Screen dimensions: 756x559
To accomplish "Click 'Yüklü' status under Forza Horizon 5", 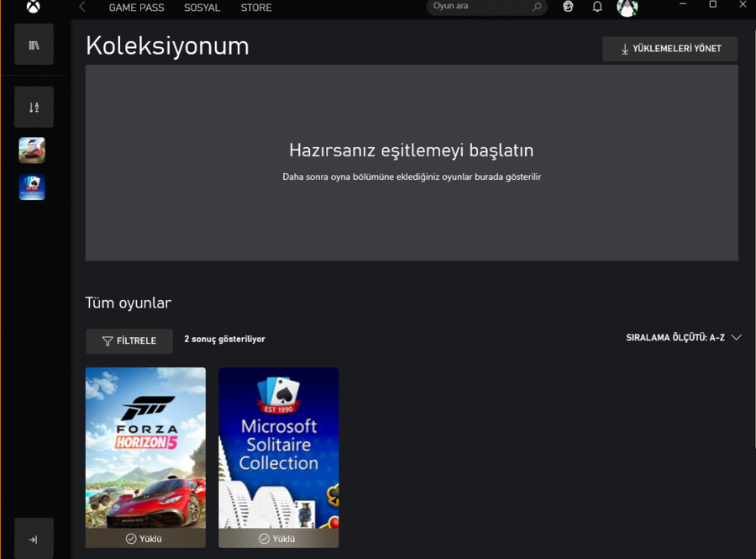I will (x=144, y=539).
